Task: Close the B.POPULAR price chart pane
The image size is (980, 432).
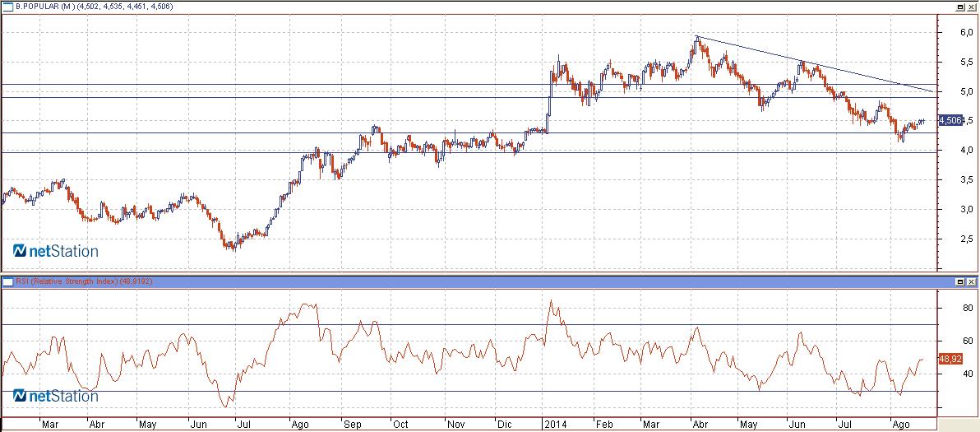Action: (971, 7)
